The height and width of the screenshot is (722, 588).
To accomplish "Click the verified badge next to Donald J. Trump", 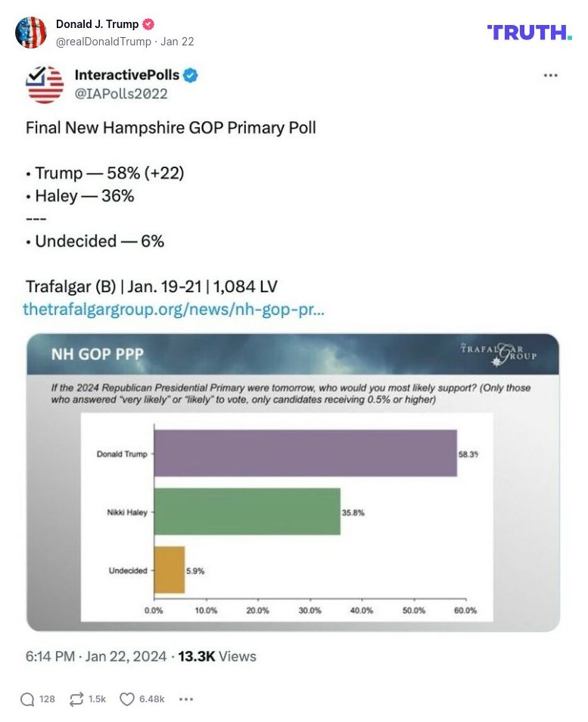I will [x=148, y=23].
